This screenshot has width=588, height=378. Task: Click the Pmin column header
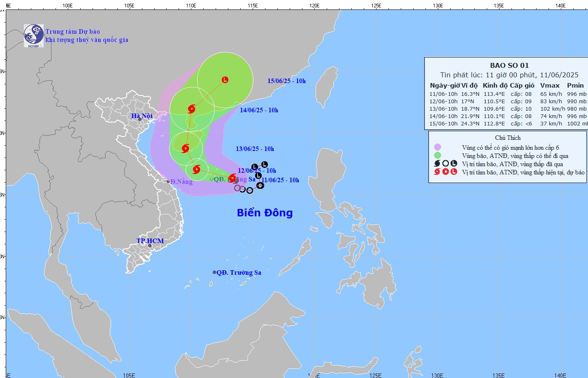click(575, 86)
